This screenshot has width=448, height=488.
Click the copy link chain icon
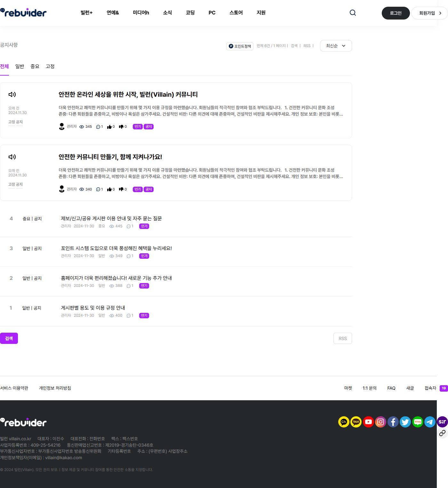[442, 433]
